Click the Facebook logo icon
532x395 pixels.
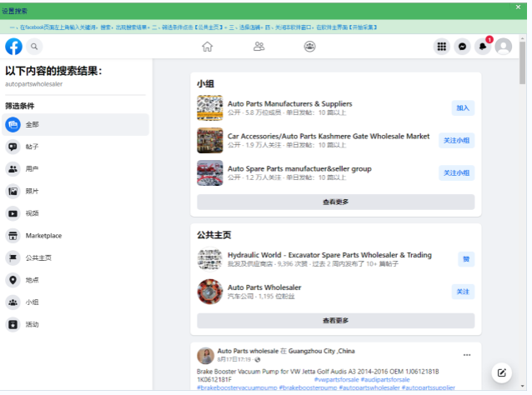tap(13, 47)
